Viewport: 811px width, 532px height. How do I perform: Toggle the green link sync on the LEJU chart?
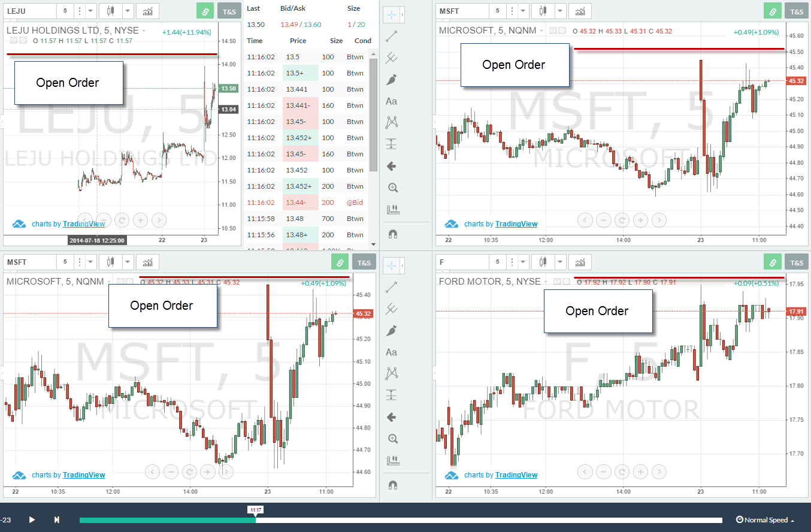(205, 11)
